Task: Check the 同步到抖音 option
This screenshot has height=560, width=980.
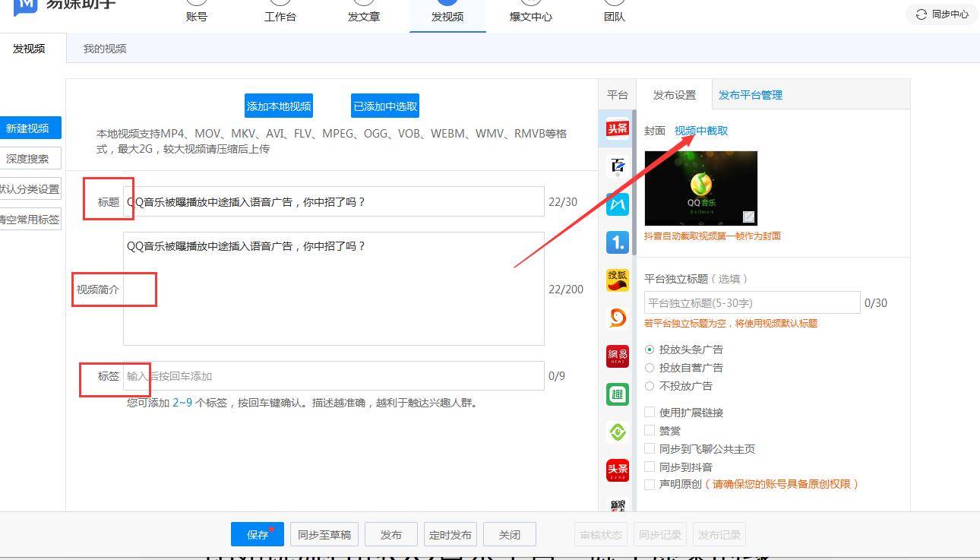Action: coord(650,467)
